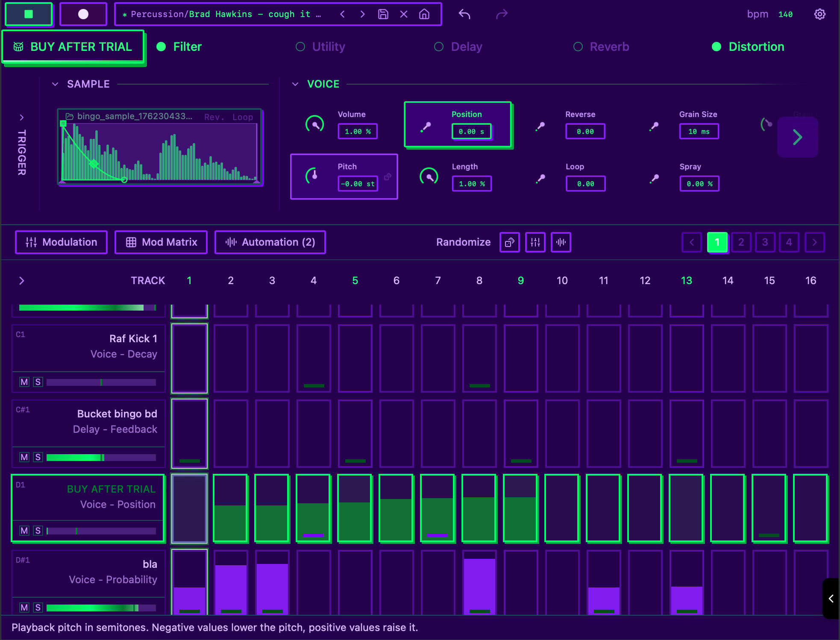Click the undo arrow icon
The width and height of the screenshot is (840, 640).
(464, 14)
